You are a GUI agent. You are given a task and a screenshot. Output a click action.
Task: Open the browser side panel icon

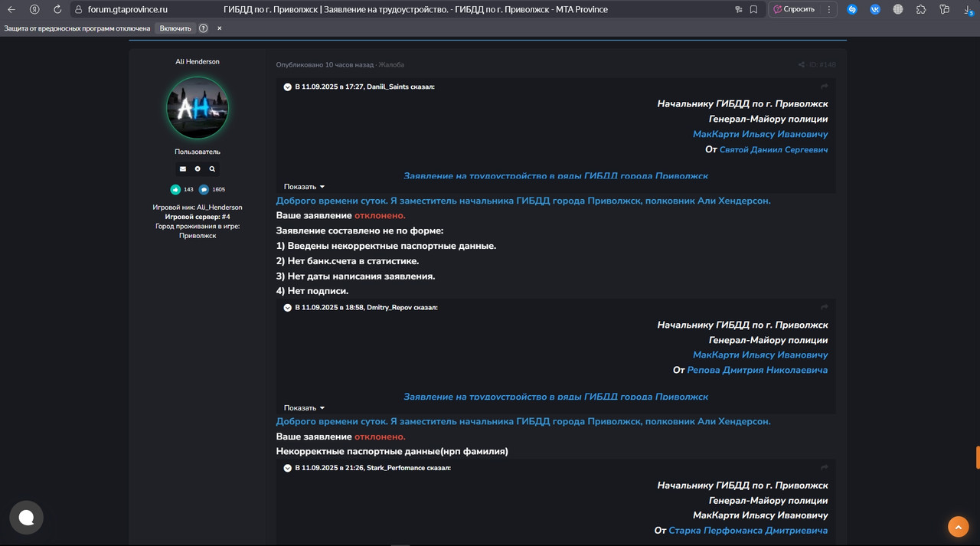pyautogui.click(x=945, y=9)
